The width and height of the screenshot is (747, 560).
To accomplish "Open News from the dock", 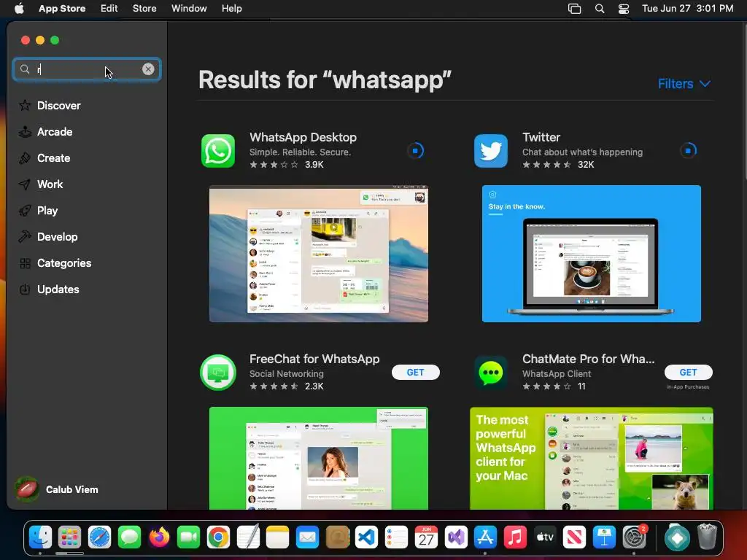I will [575, 537].
